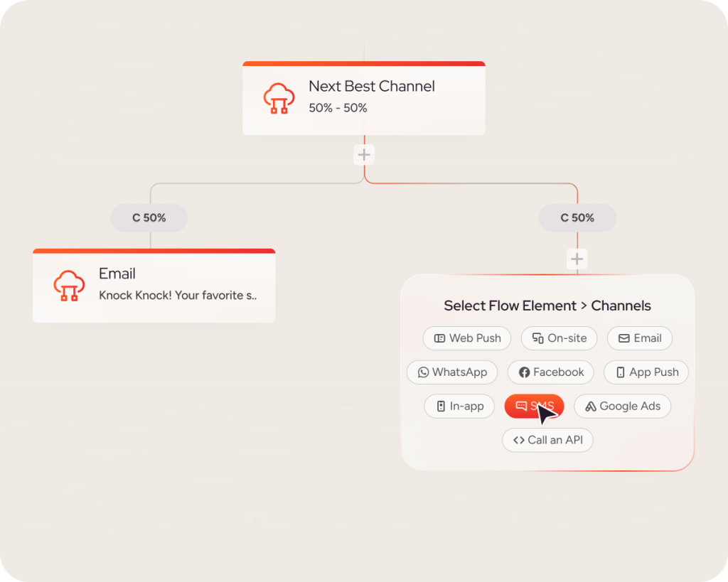Click the Email node cloud icon
Viewport: 728px width, 582px height.
69,286
